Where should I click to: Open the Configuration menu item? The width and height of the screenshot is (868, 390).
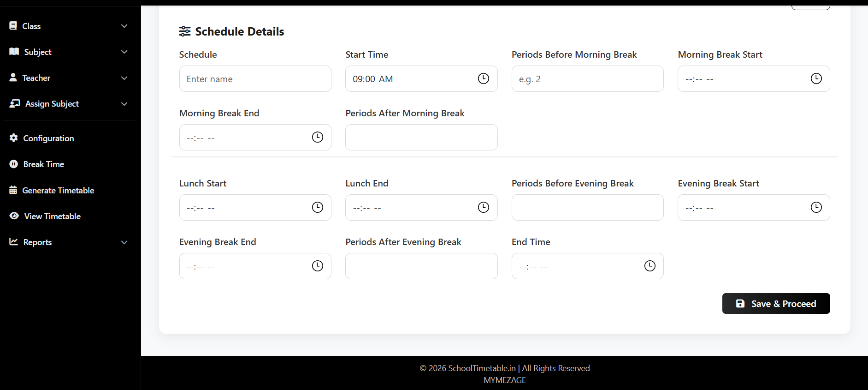tap(48, 138)
